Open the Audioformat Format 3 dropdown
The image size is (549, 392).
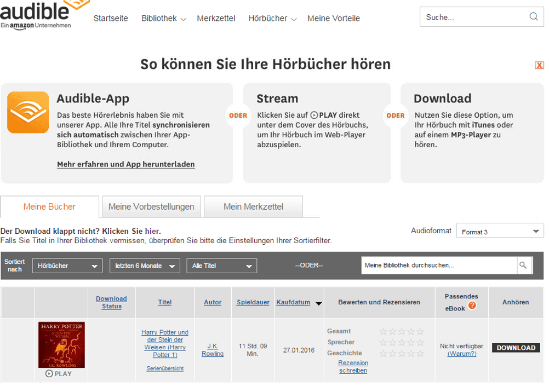(500, 232)
